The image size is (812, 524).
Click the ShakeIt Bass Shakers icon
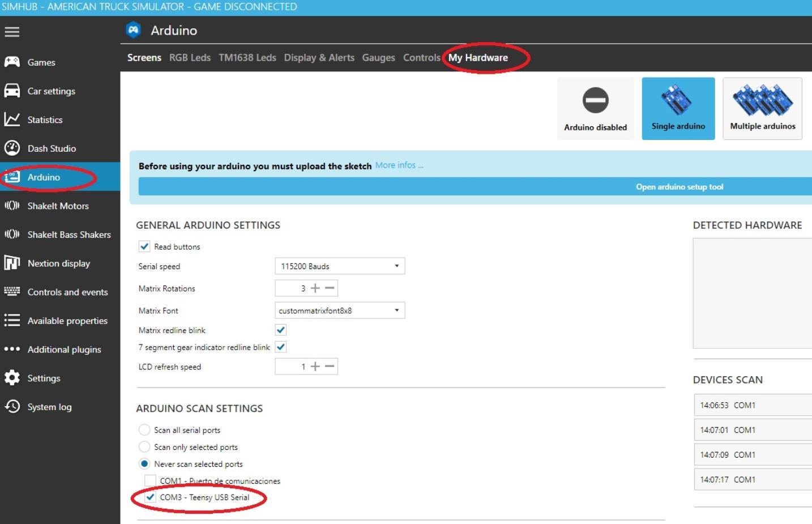pyautogui.click(x=12, y=234)
